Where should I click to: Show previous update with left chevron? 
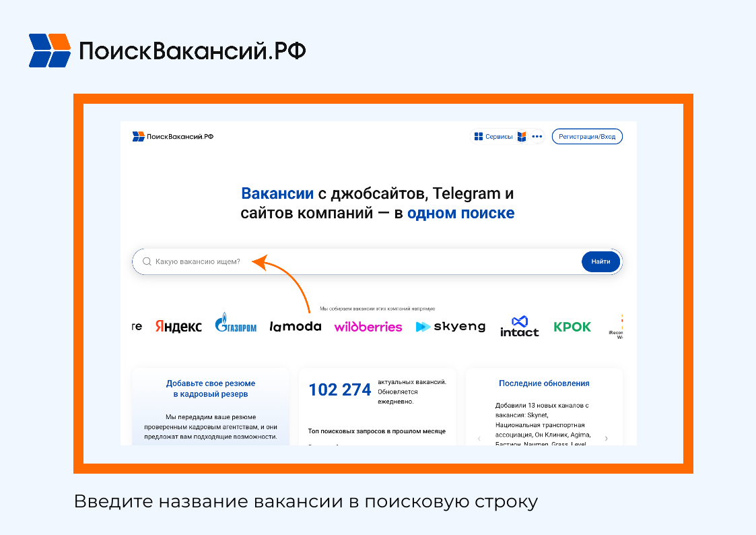479,439
